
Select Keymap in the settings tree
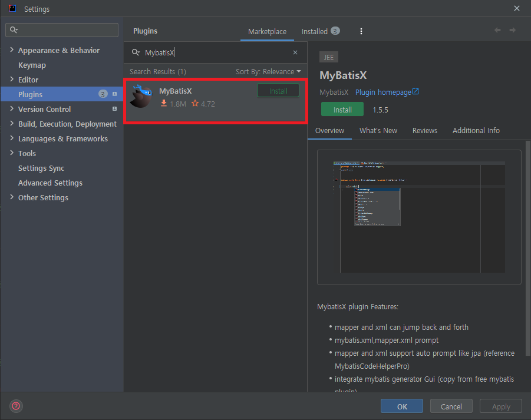point(32,65)
